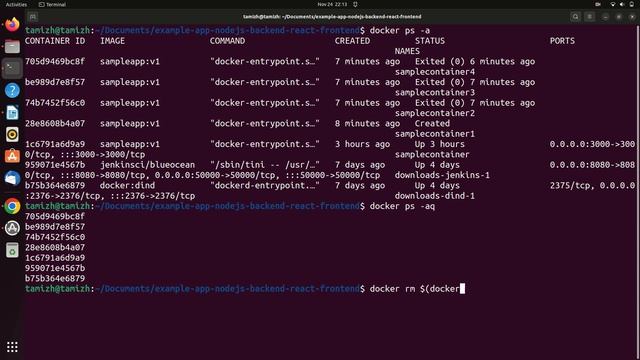The height and width of the screenshot is (360, 640).
Task: Open the Files manager dock icon
Action: click(x=12, y=47)
